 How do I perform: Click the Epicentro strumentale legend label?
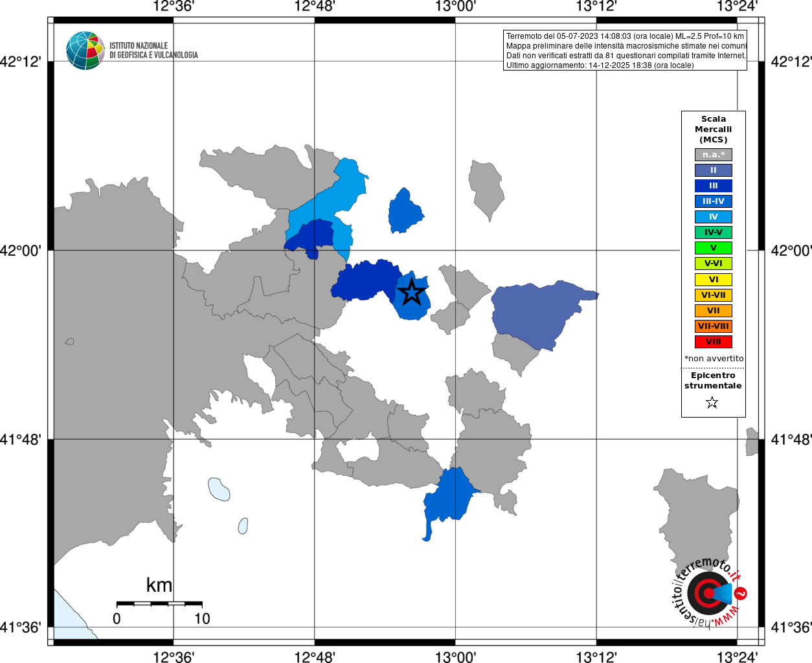click(713, 381)
